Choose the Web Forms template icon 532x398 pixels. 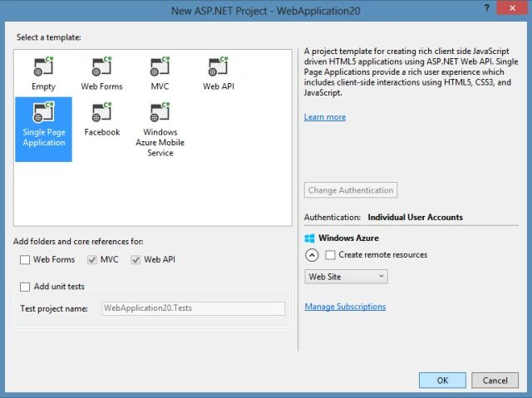coord(101,66)
